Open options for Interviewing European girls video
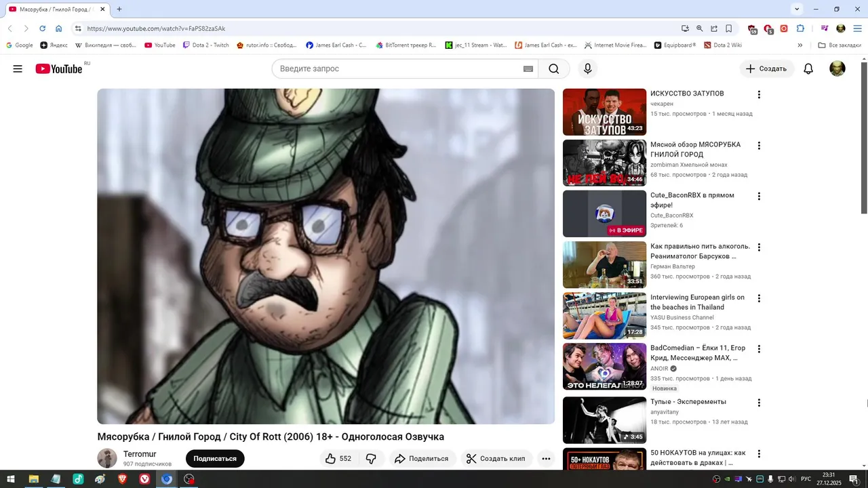The height and width of the screenshot is (488, 868). pyautogui.click(x=759, y=298)
